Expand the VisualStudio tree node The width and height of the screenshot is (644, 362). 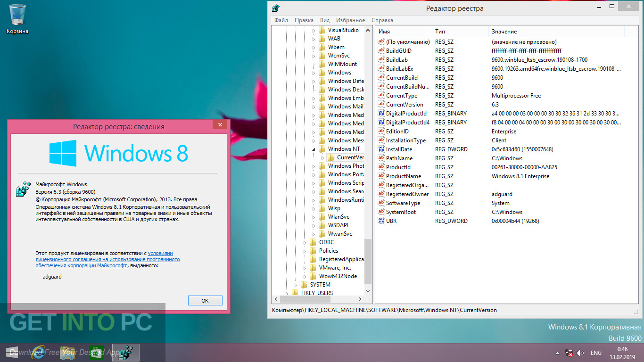click(x=314, y=30)
